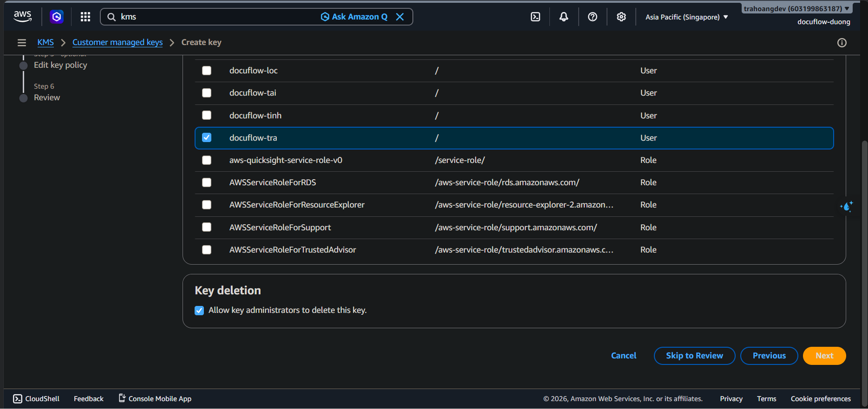Click the docuflow-tinh name
This screenshot has width=868, height=409.
[x=255, y=116]
